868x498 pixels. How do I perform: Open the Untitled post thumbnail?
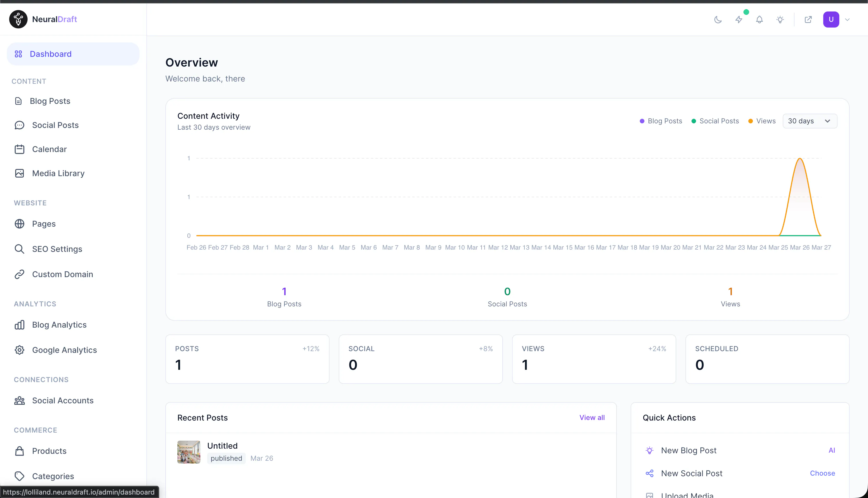(189, 452)
